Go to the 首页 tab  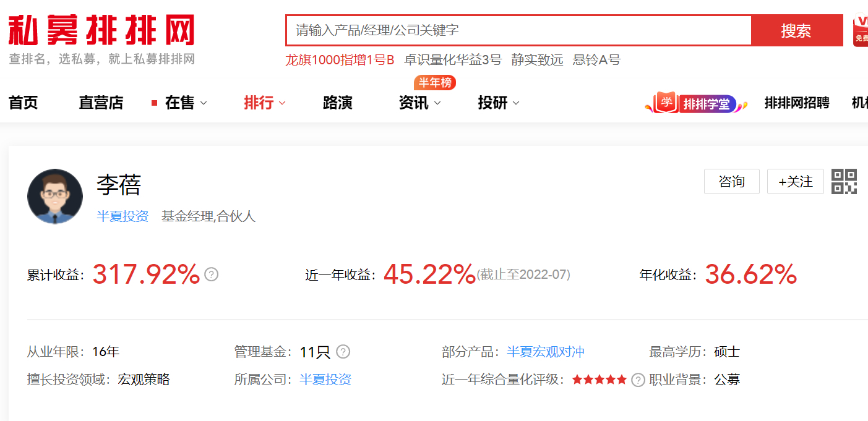(x=24, y=103)
